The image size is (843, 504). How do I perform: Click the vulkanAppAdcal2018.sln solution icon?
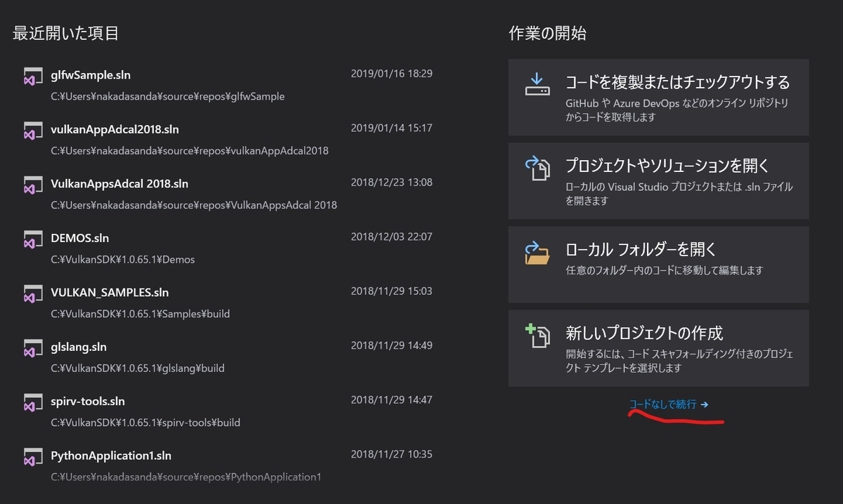[x=33, y=131]
